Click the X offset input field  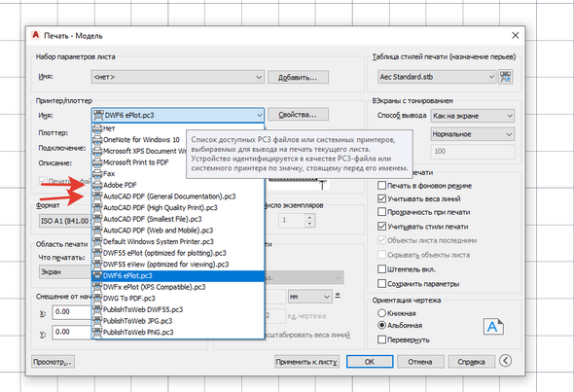(72, 312)
